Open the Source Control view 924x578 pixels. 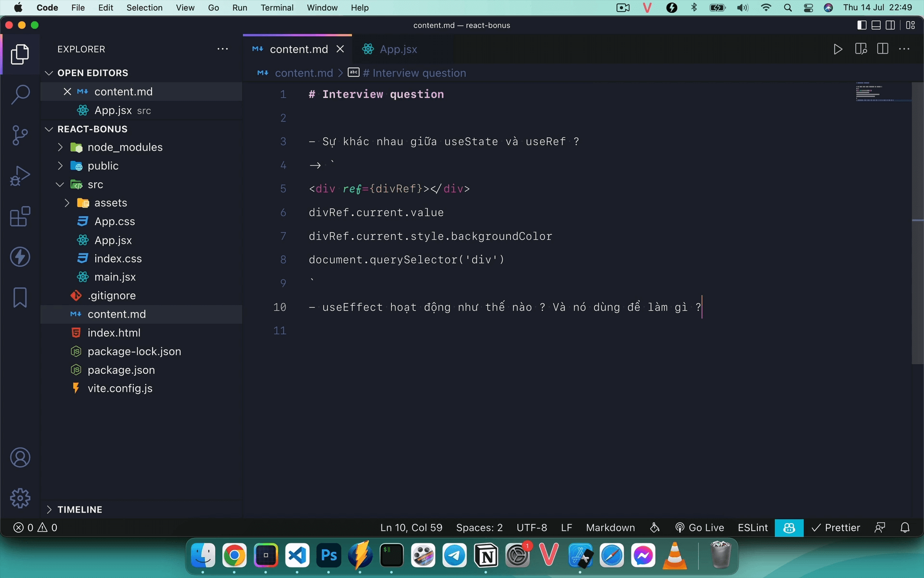20,135
